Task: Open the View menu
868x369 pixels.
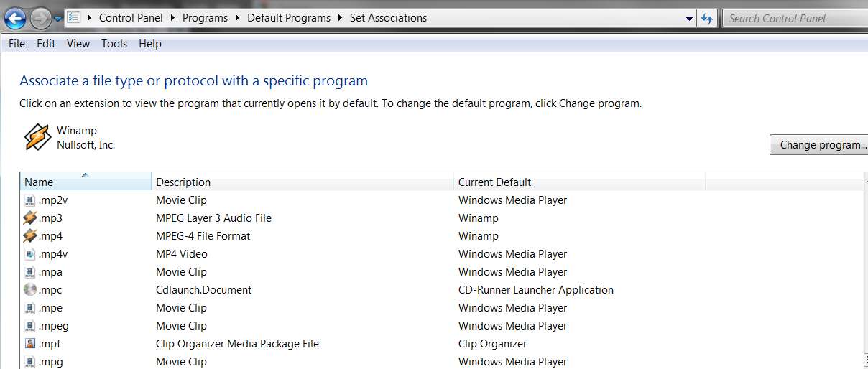Action: coord(78,44)
